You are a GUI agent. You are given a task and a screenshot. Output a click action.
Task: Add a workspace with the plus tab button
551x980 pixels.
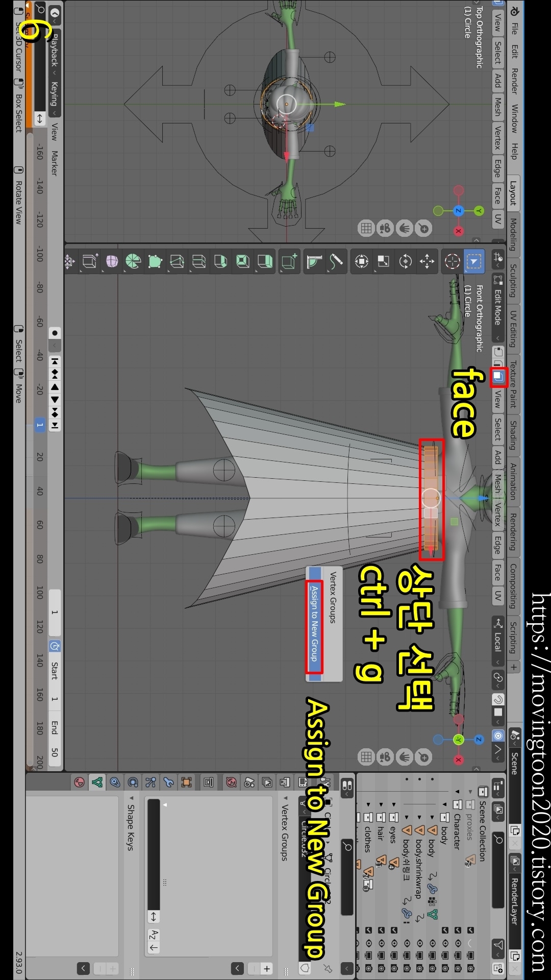click(x=514, y=667)
